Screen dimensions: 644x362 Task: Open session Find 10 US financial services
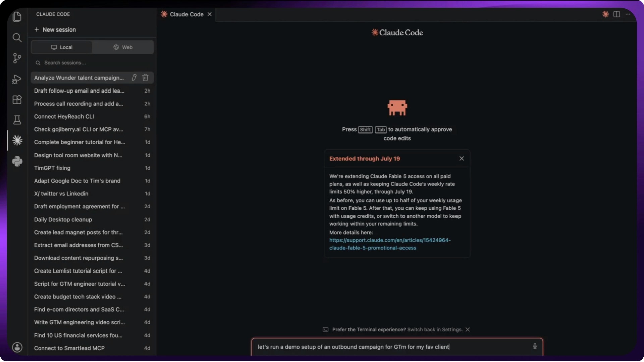[x=92, y=335]
